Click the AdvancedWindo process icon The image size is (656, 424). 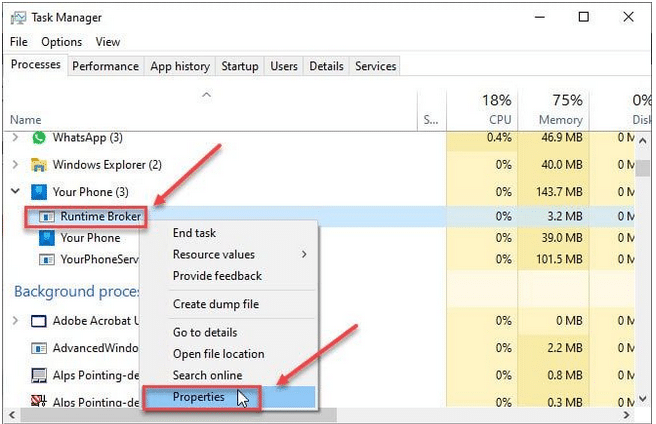pyautogui.click(x=39, y=348)
